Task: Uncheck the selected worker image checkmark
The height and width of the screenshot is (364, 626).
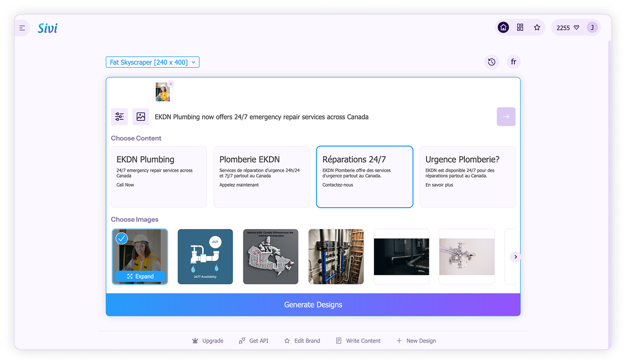Action: (121, 238)
